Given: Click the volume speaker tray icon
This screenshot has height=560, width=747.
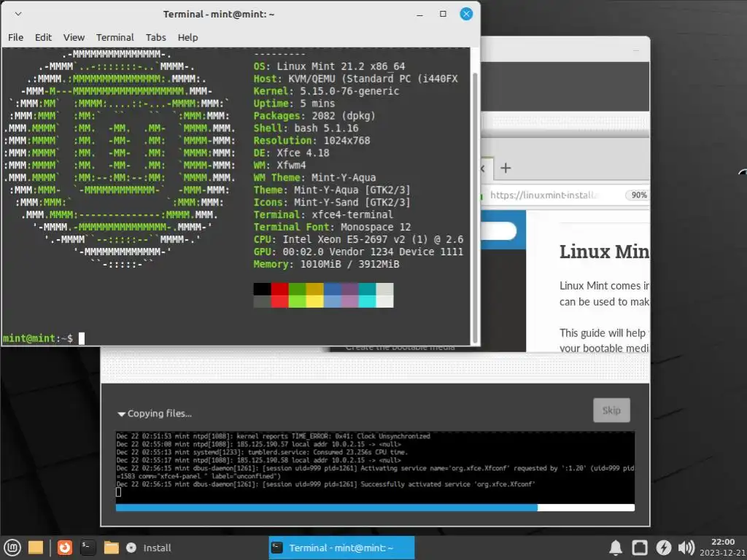Looking at the screenshot, I should tap(686, 548).
